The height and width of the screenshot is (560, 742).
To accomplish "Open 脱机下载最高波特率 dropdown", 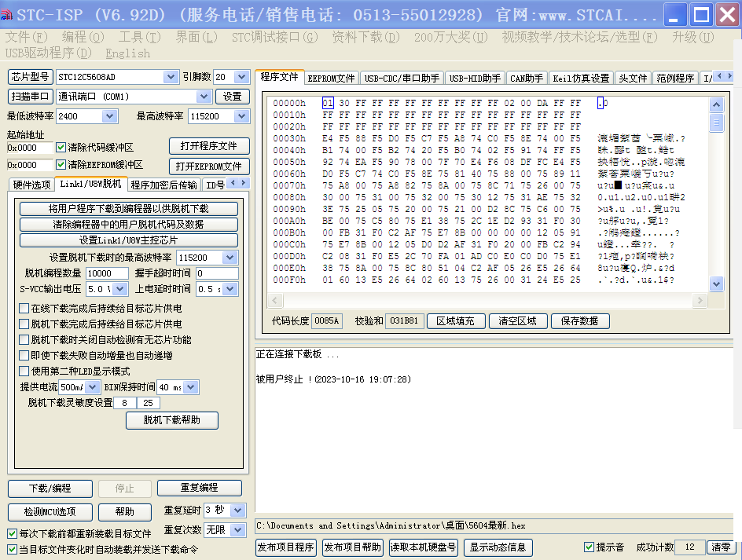I will [230, 258].
